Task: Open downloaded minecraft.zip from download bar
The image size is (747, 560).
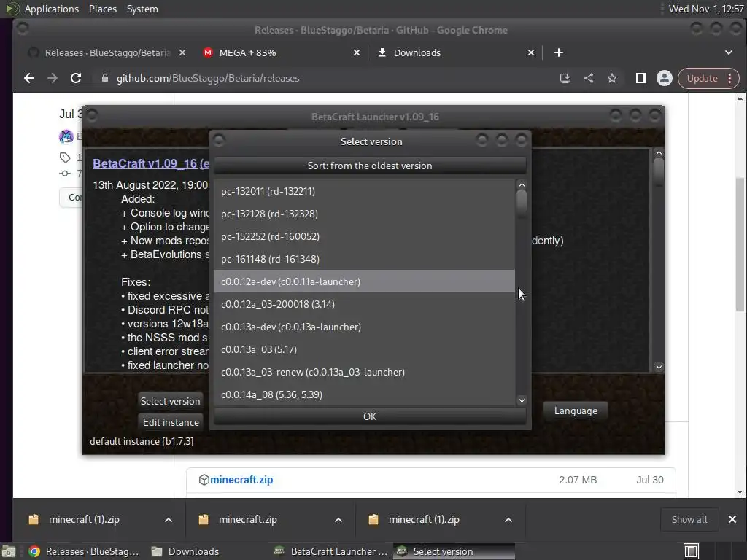Action: (248, 519)
